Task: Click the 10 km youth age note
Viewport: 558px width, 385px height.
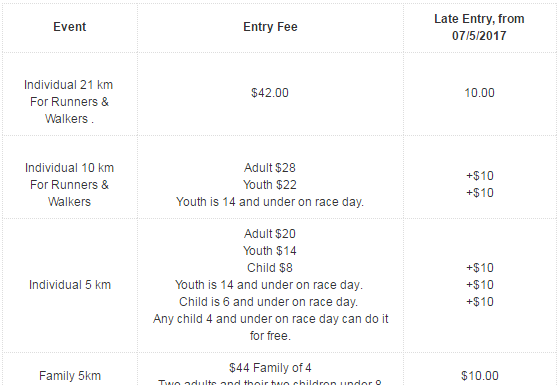Action: tap(270, 202)
